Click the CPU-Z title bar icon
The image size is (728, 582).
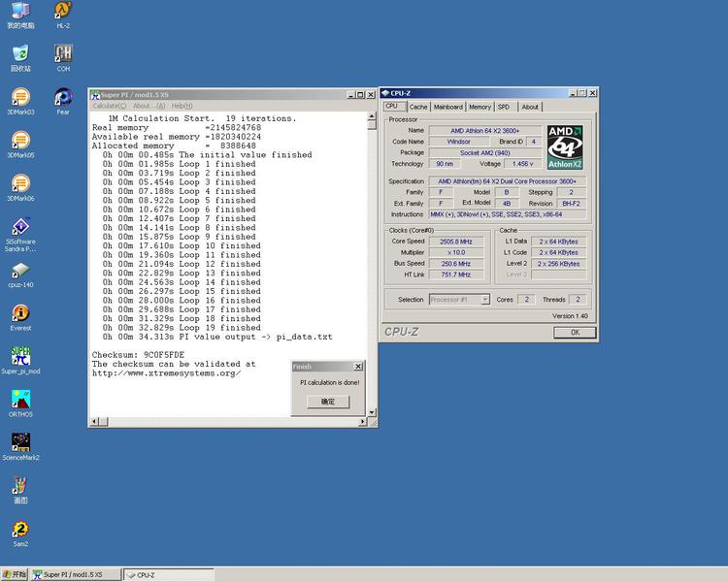(x=385, y=93)
